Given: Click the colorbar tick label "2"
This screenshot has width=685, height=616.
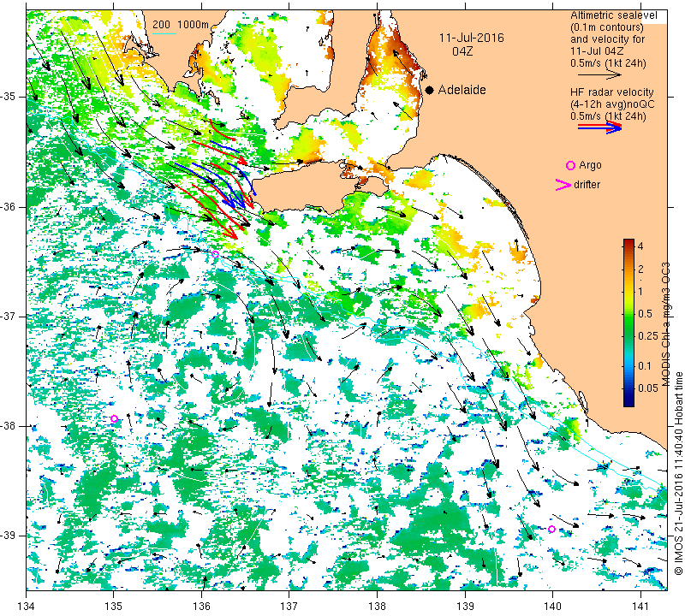Looking at the screenshot, I should [x=640, y=269].
